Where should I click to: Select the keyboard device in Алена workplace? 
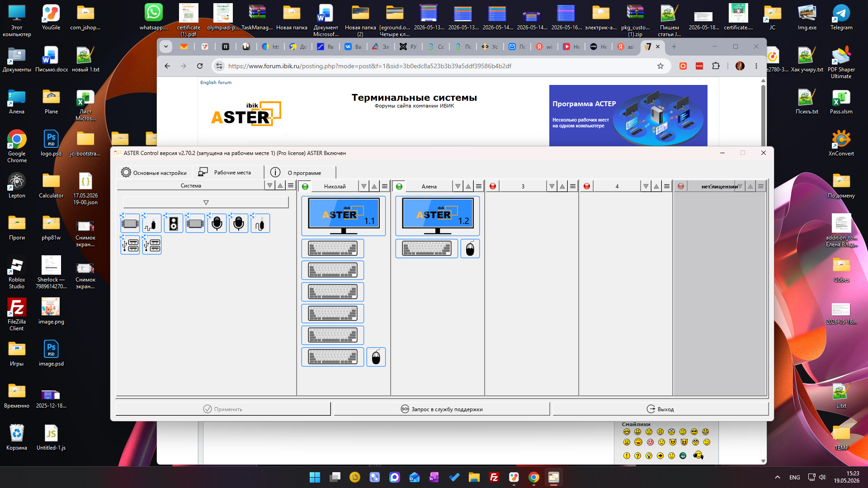(427, 249)
